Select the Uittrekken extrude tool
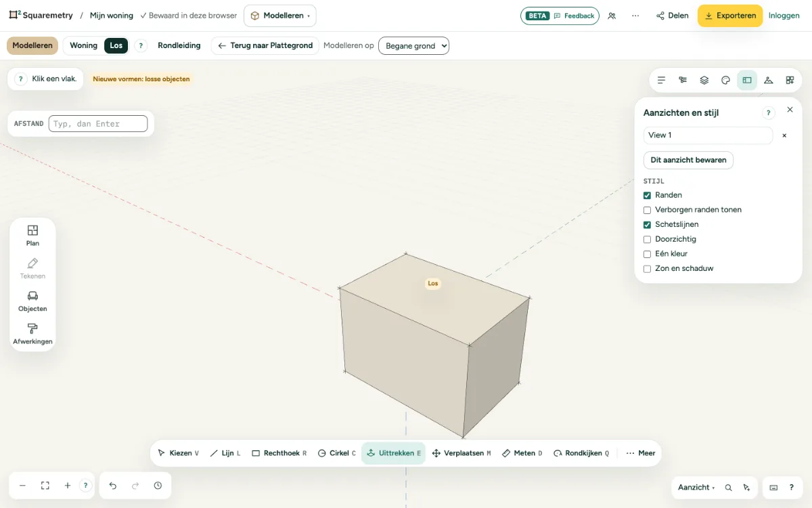 [393, 453]
